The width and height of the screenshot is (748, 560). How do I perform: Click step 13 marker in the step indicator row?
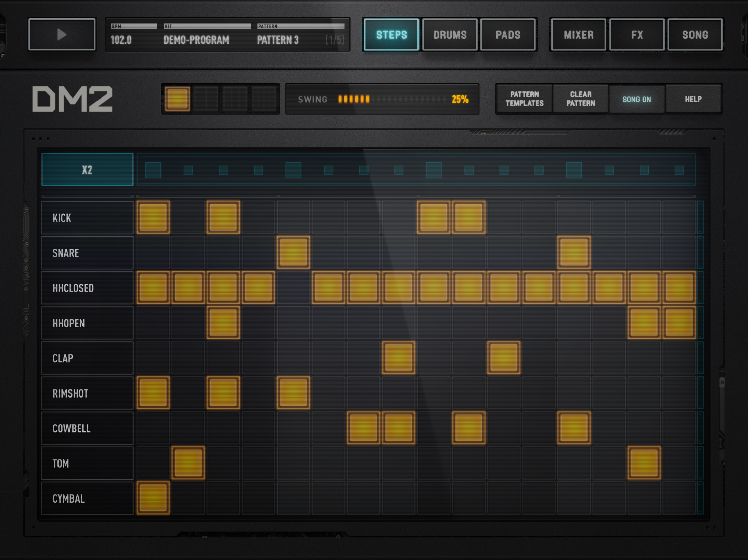[x=574, y=170]
